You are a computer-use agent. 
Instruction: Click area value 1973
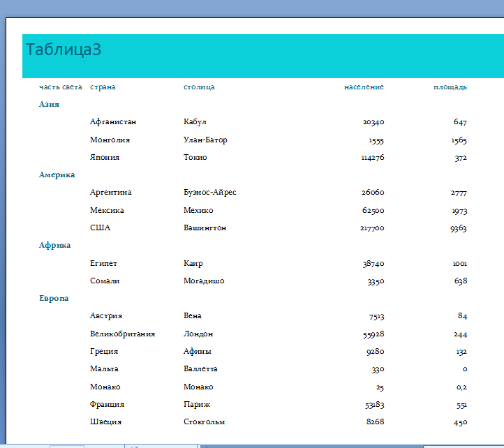click(x=459, y=211)
